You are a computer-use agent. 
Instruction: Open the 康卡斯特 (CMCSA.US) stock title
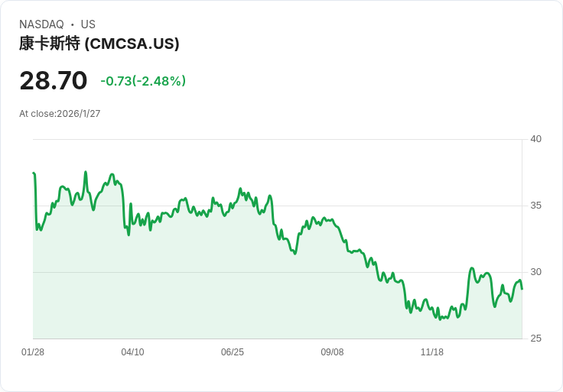coord(99,44)
